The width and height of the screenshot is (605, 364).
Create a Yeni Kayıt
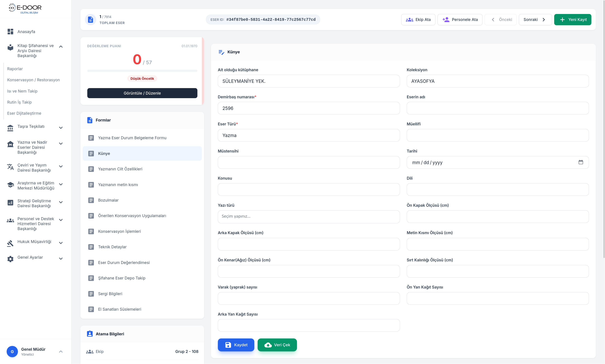coord(573,20)
